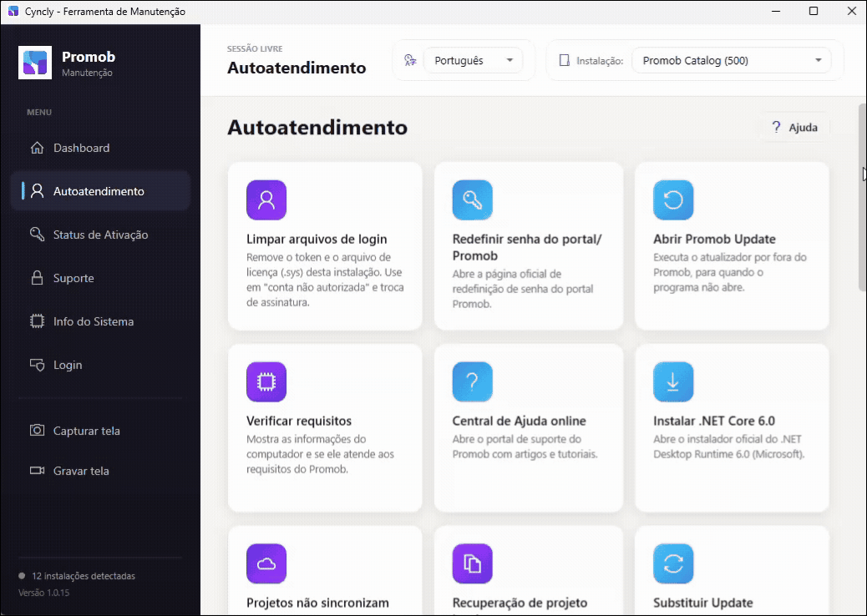The height and width of the screenshot is (616, 867).
Task: Open Verificar requisitos card
Action: click(x=325, y=428)
